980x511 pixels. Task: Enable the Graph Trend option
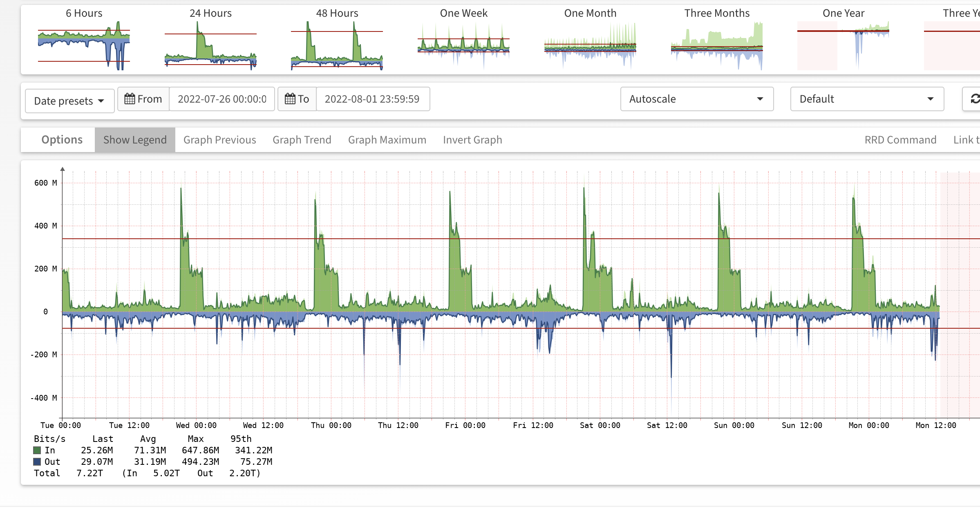coord(302,140)
